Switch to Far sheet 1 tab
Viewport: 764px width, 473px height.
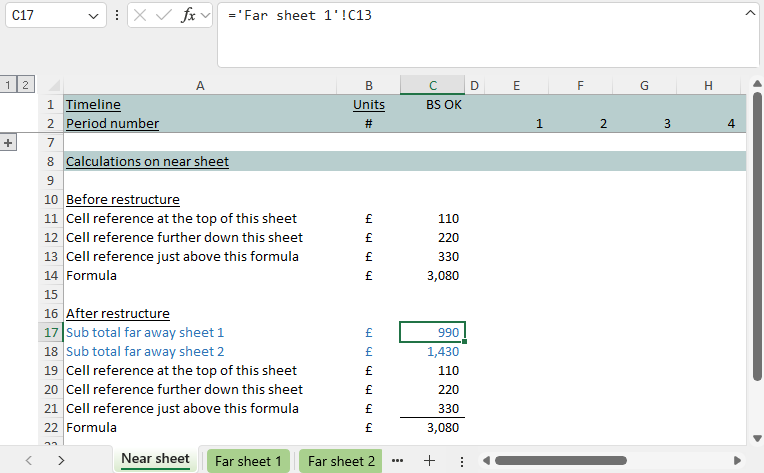pos(247,461)
